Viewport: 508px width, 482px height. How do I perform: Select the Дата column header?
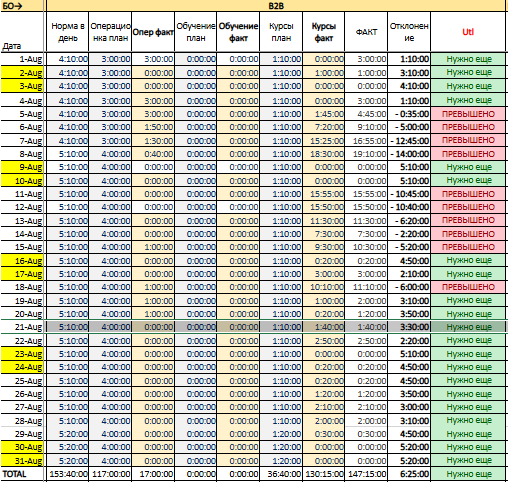tap(22, 32)
